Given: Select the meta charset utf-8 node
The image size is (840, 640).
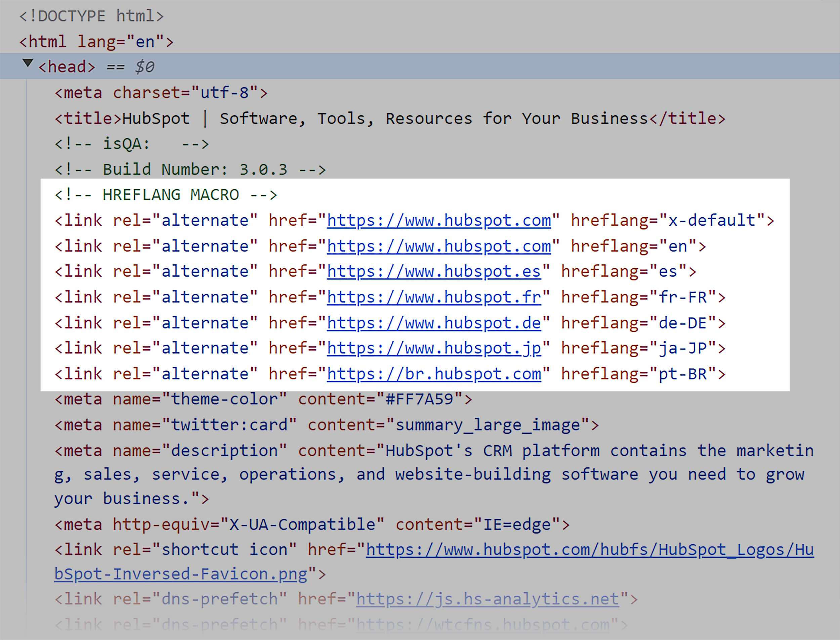Looking at the screenshot, I should (x=161, y=93).
